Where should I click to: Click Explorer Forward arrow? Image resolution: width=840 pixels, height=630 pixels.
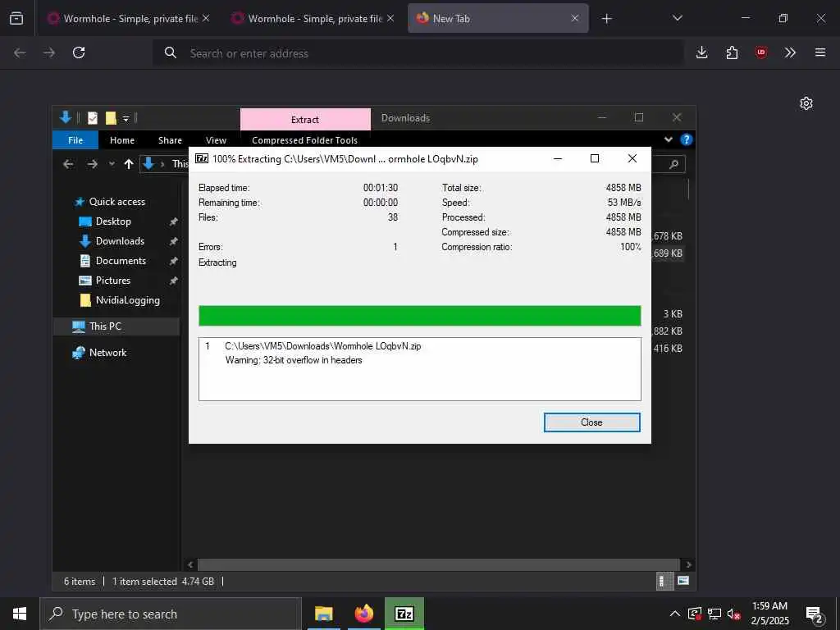[x=92, y=164]
